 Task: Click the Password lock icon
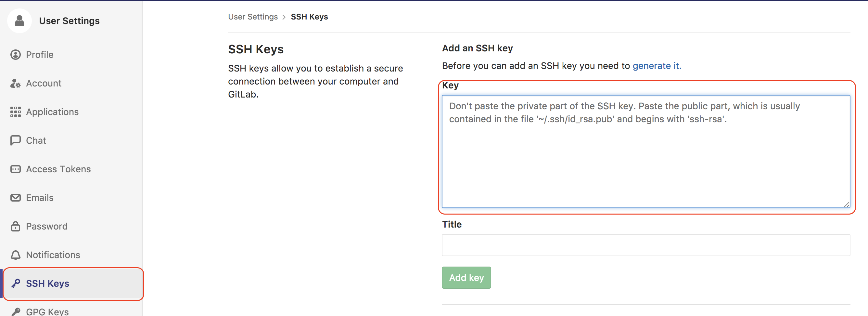(16, 226)
